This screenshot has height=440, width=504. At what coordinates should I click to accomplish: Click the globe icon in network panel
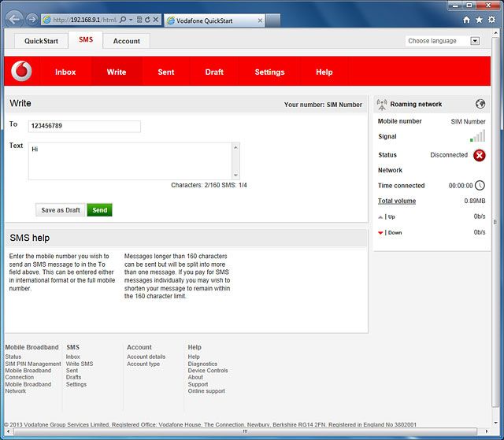click(x=480, y=104)
